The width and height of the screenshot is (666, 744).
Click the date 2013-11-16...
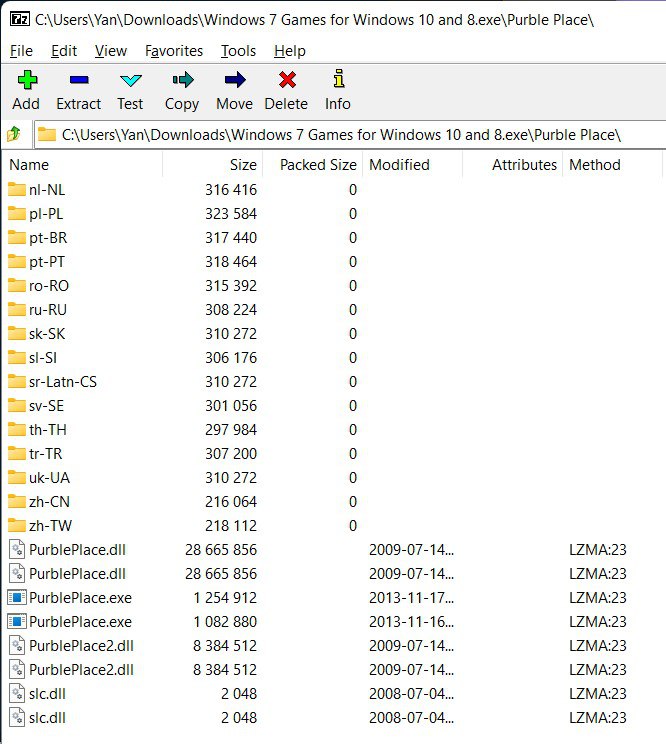tap(411, 622)
